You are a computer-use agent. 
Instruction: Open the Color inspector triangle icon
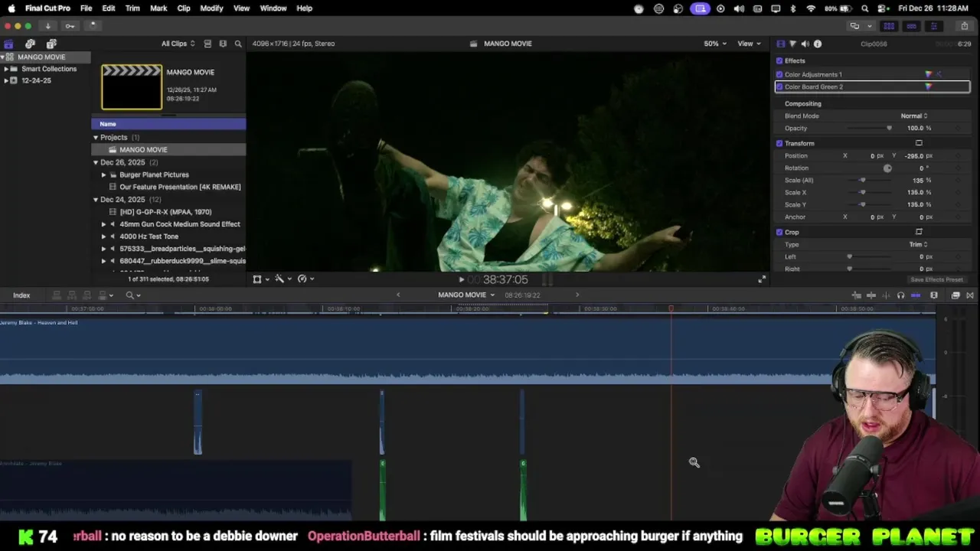792,44
